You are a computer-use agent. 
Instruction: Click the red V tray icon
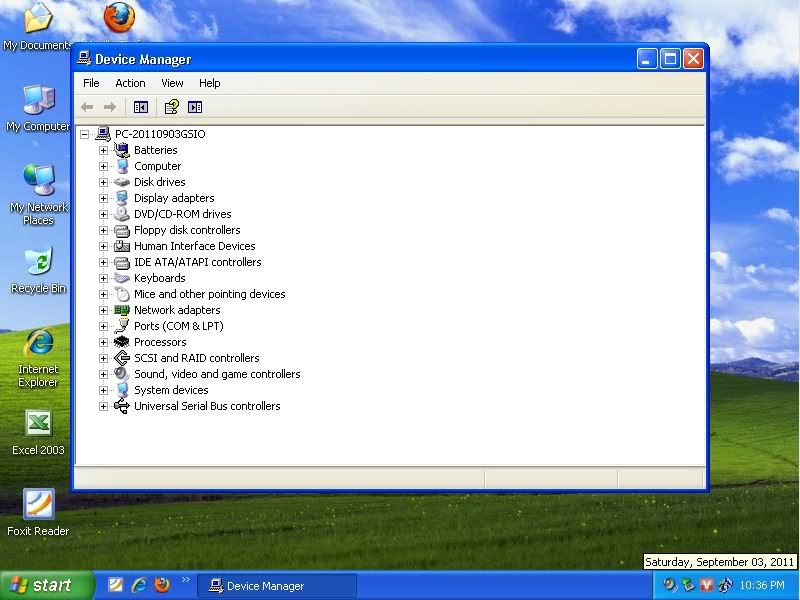point(706,585)
